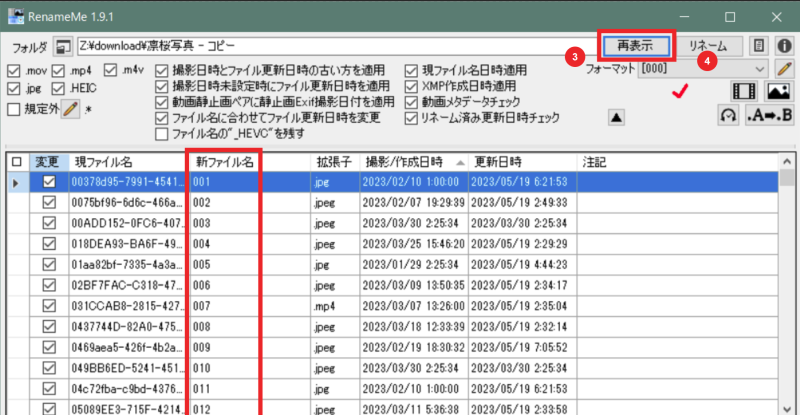This screenshot has height=415, width=800.
Task: Uncheck row 018DEA93-BA6F-49 change checkbox
Action: (x=49, y=244)
